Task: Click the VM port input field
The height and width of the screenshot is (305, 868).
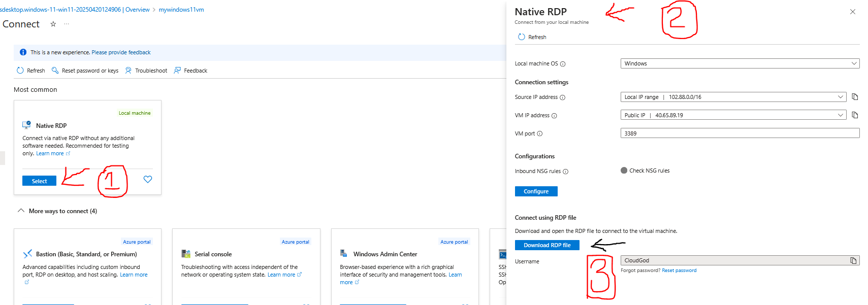Action: 740,133
